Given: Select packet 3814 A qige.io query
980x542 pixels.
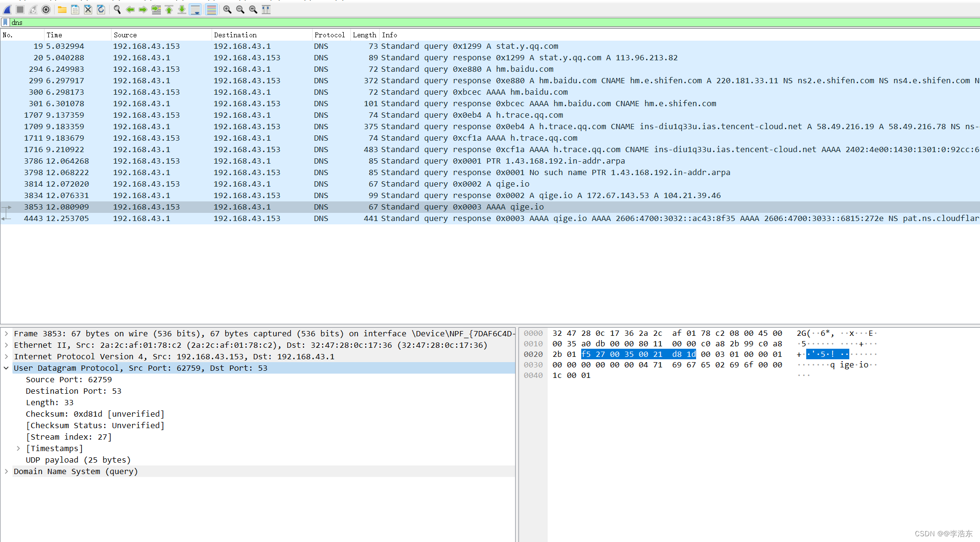Looking at the screenshot, I should tap(490, 184).
